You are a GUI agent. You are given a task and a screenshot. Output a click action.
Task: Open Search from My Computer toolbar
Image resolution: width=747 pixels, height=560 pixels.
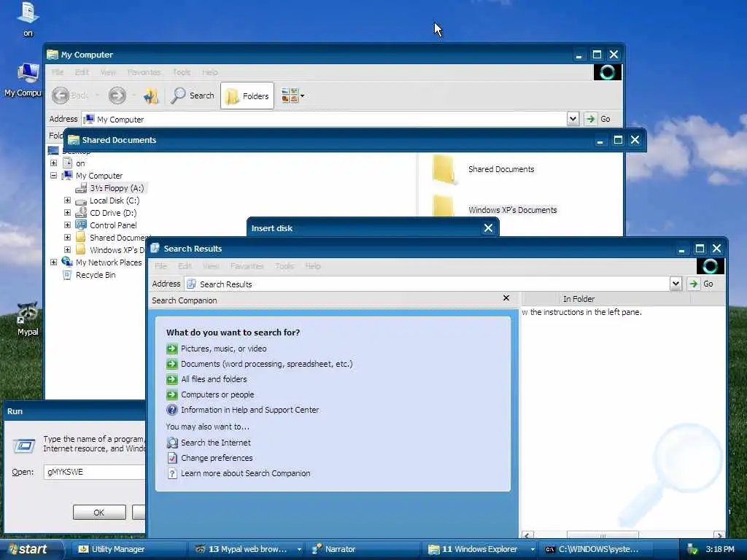193,96
